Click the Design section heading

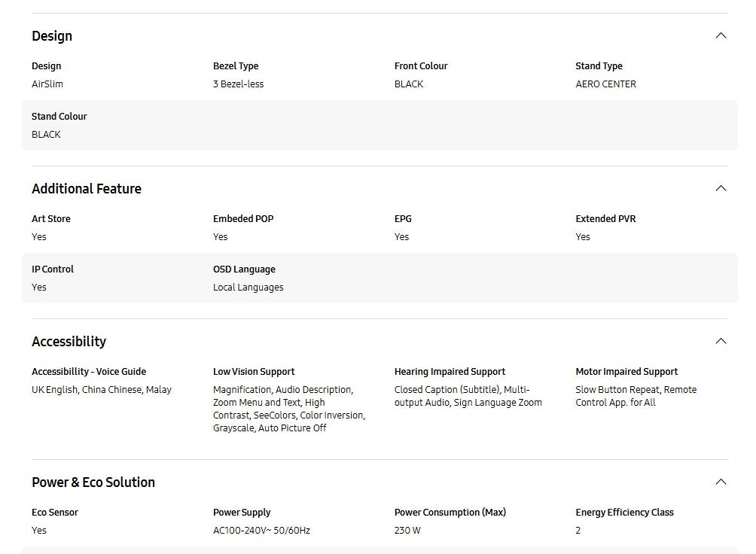pyautogui.click(x=52, y=36)
